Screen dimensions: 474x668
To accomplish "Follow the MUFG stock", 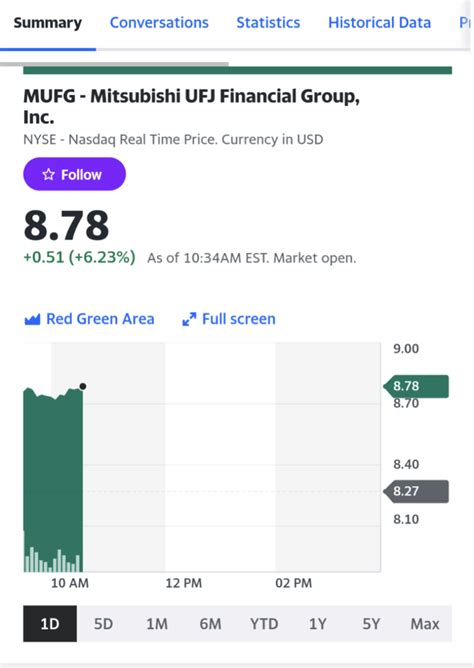I will (75, 174).
